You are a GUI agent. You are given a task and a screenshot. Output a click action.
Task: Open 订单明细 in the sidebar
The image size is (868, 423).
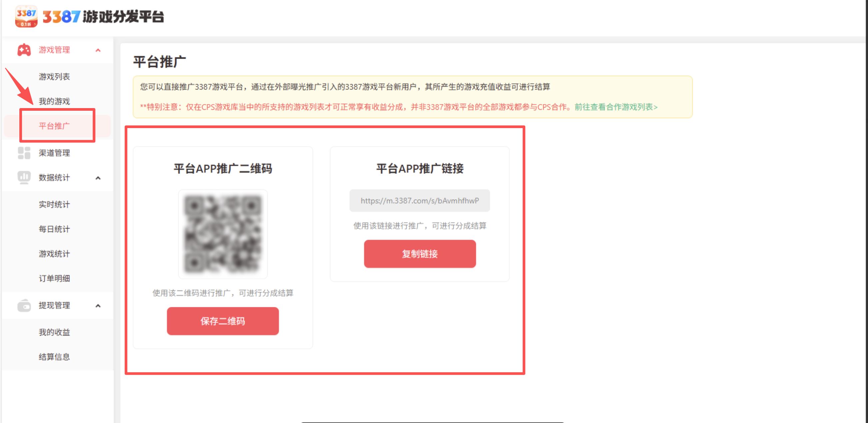54,278
